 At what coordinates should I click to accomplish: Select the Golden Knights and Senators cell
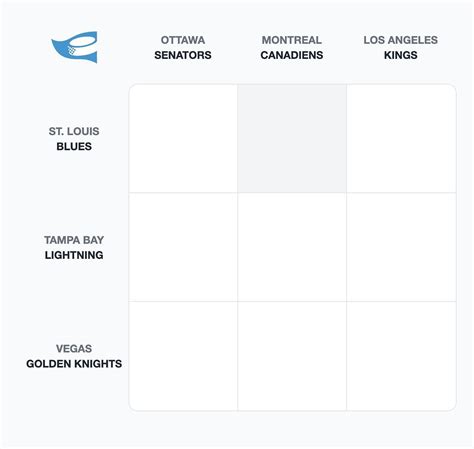(x=183, y=356)
